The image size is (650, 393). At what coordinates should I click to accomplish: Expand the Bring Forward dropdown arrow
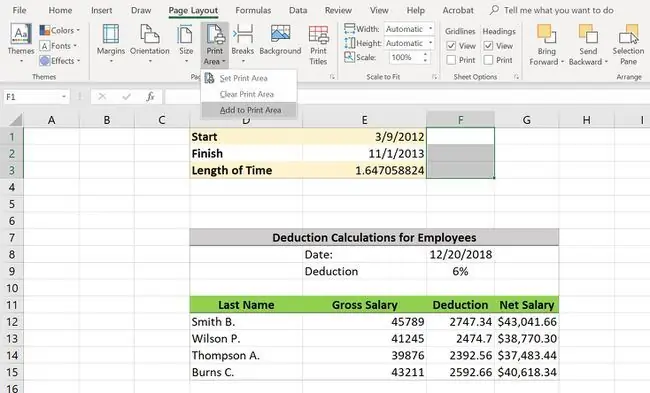click(x=563, y=62)
